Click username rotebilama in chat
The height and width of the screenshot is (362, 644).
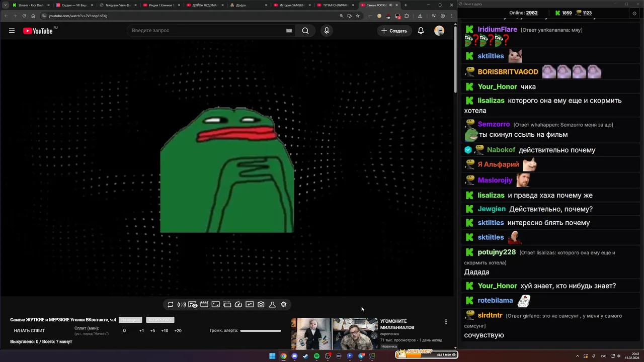(495, 301)
